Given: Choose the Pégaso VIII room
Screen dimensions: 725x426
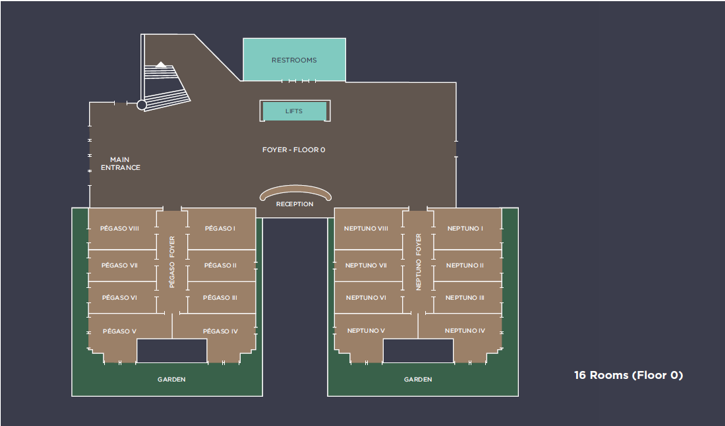Looking at the screenshot, I should (120, 229).
